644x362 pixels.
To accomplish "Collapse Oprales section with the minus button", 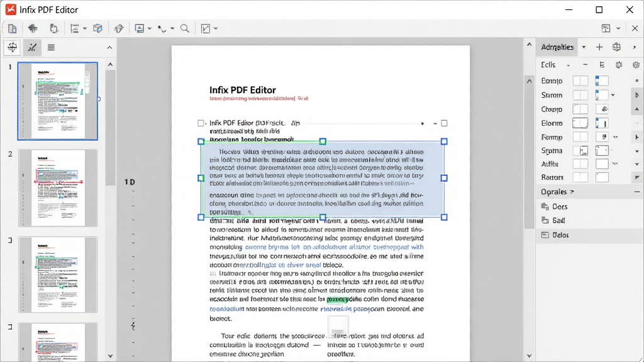I will point(636,192).
